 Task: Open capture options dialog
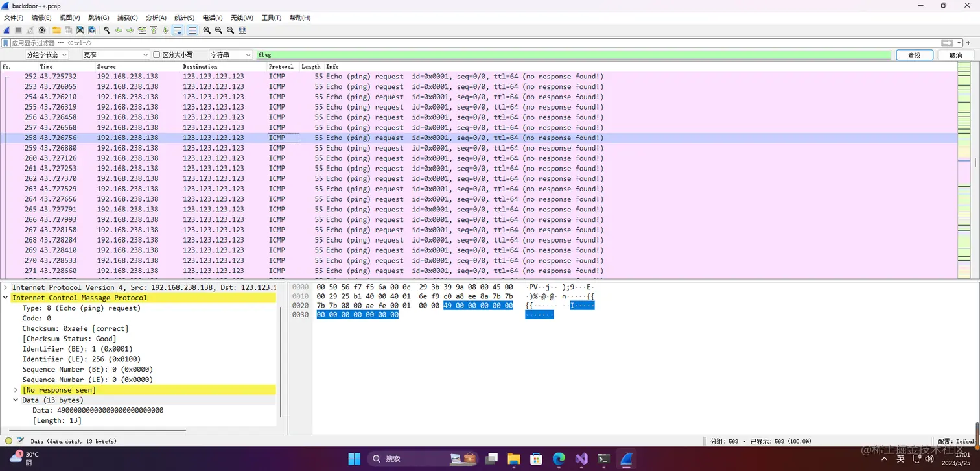pos(42,30)
